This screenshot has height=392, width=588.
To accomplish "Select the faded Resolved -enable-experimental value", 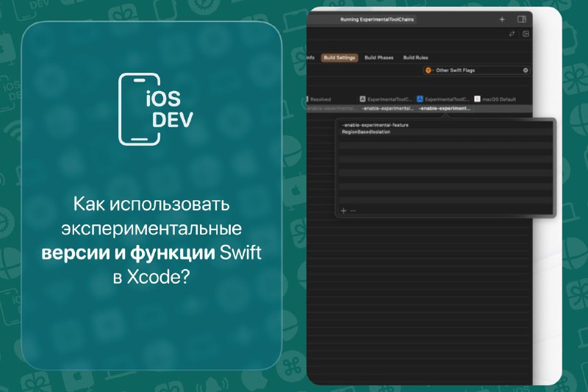I will (332, 108).
